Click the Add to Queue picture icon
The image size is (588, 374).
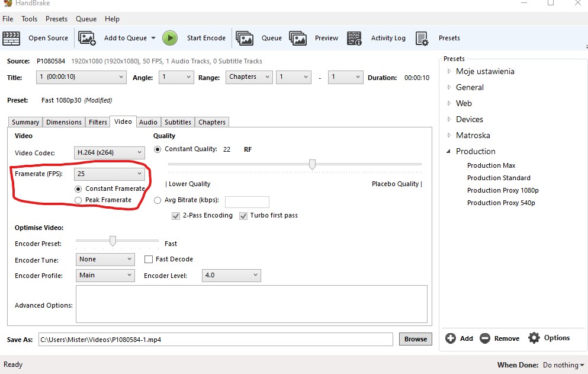(86, 39)
